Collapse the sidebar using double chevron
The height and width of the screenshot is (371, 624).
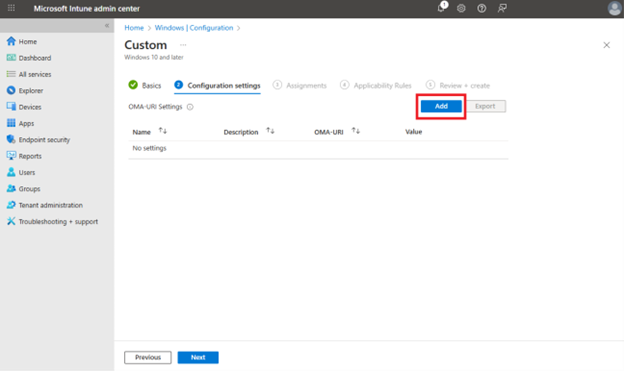[107, 25]
